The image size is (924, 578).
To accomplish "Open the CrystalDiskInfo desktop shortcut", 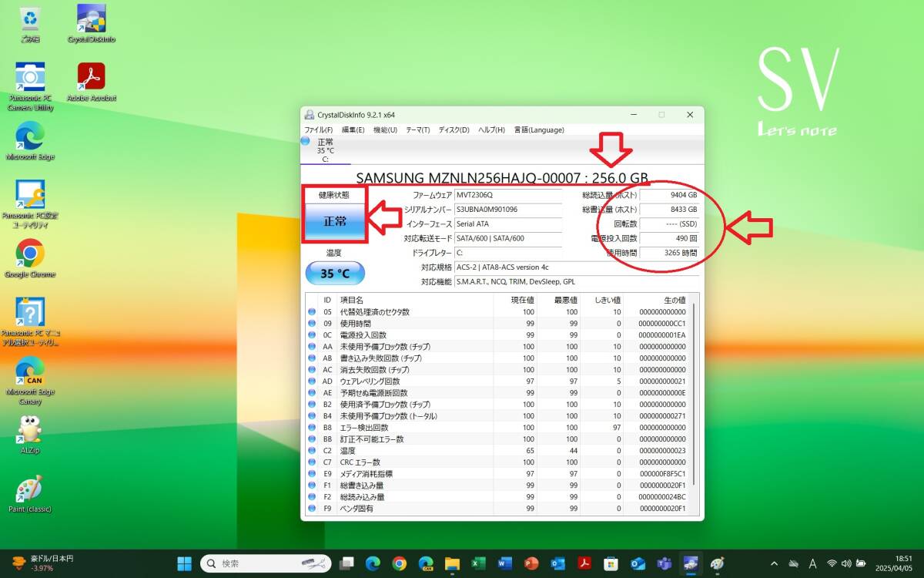I will tap(92, 24).
